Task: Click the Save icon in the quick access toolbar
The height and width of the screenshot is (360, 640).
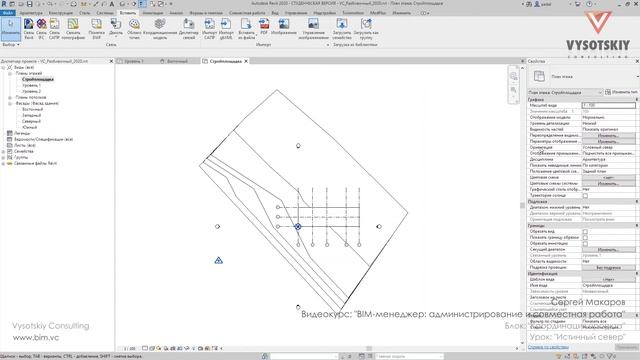Action: click(x=29, y=4)
